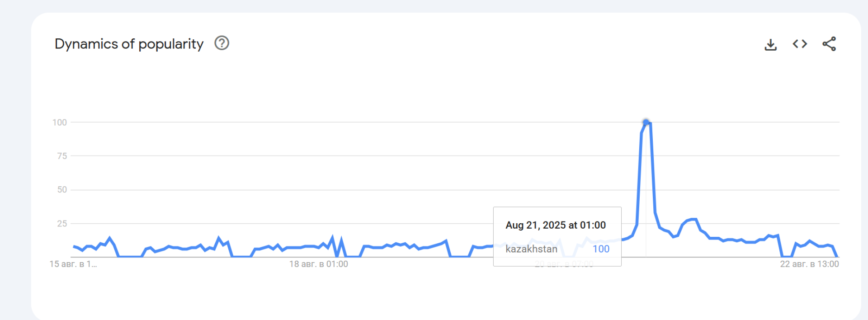Click the y-axis label 50
The height and width of the screenshot is (320, 868).
point(62,190)
